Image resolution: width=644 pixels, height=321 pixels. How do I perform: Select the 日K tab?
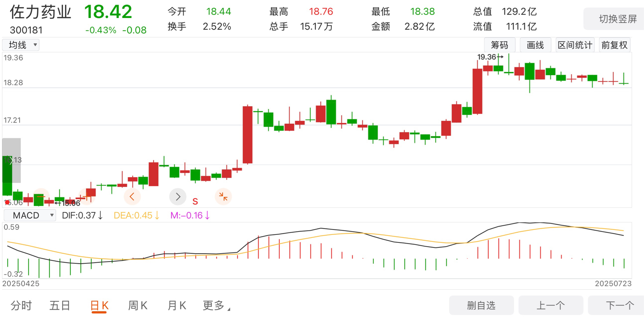point(99,306)
